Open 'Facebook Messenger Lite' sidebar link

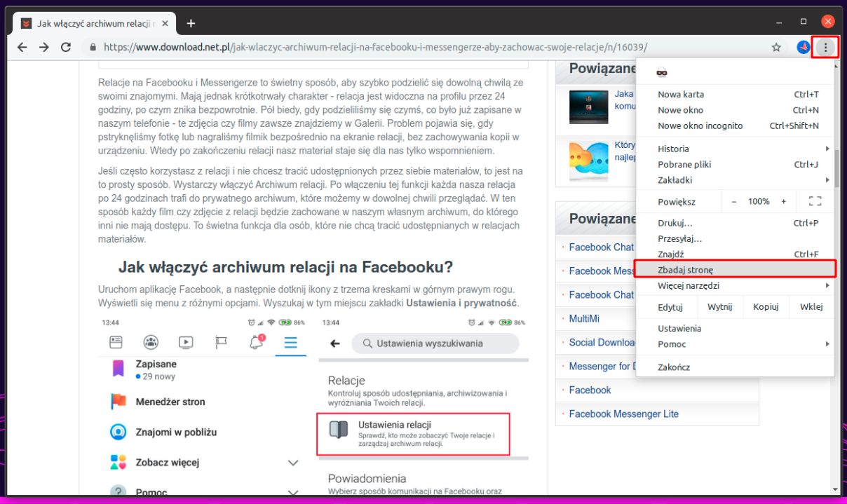(x=624, y=414)
